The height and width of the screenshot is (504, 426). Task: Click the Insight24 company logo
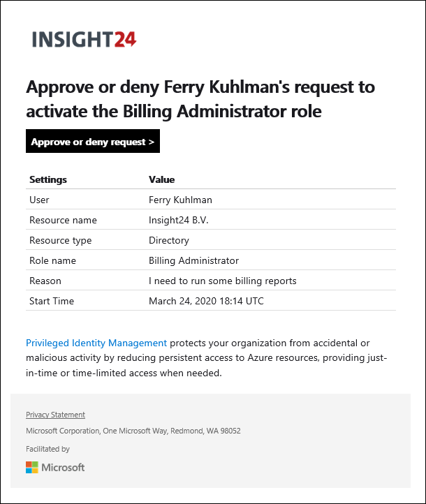(85, 39)
